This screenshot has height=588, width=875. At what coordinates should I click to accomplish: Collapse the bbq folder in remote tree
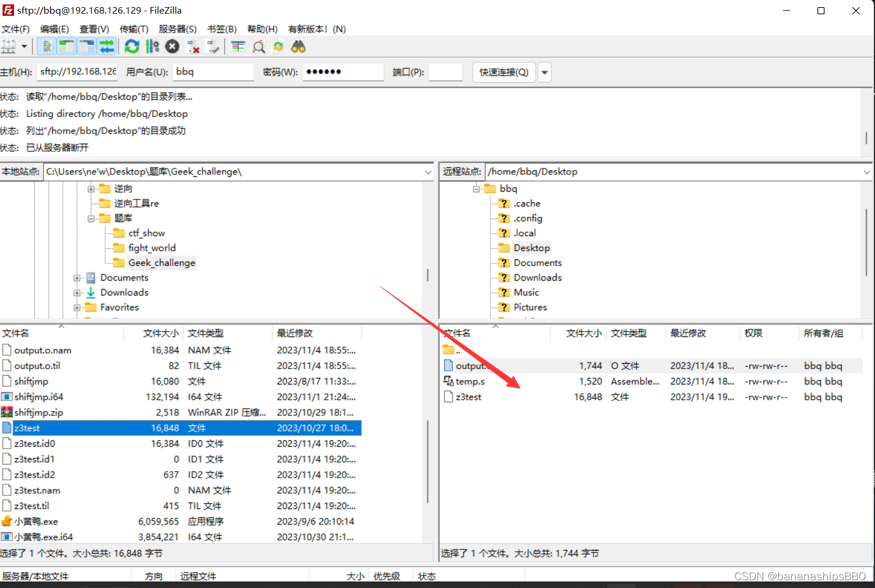476,189
